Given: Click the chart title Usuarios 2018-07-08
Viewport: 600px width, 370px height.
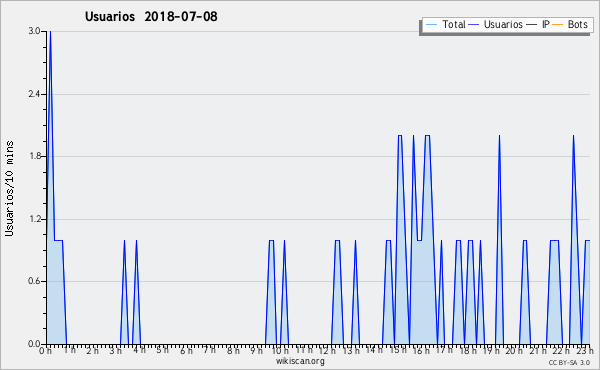Looking at the screenshot, I should pos(151,16).
